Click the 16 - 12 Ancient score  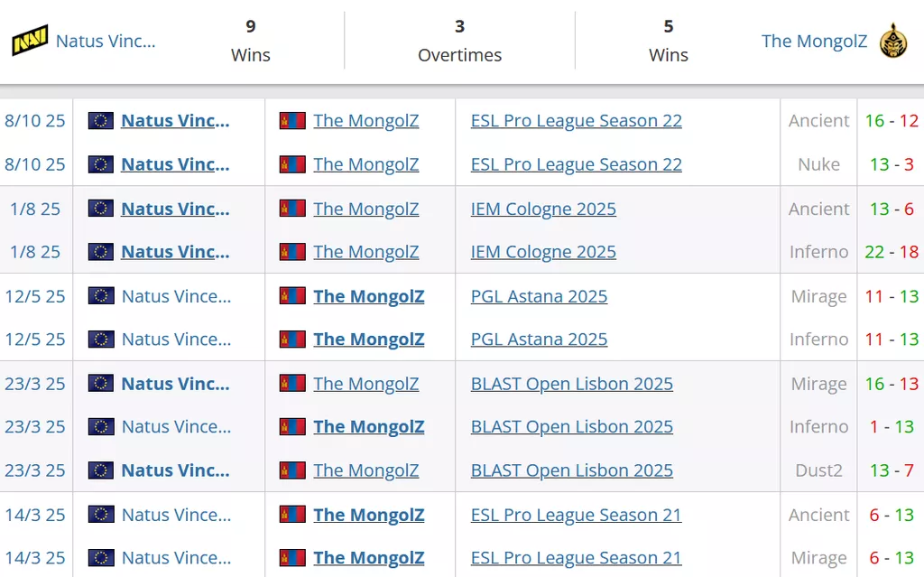[x=891, y=121]
